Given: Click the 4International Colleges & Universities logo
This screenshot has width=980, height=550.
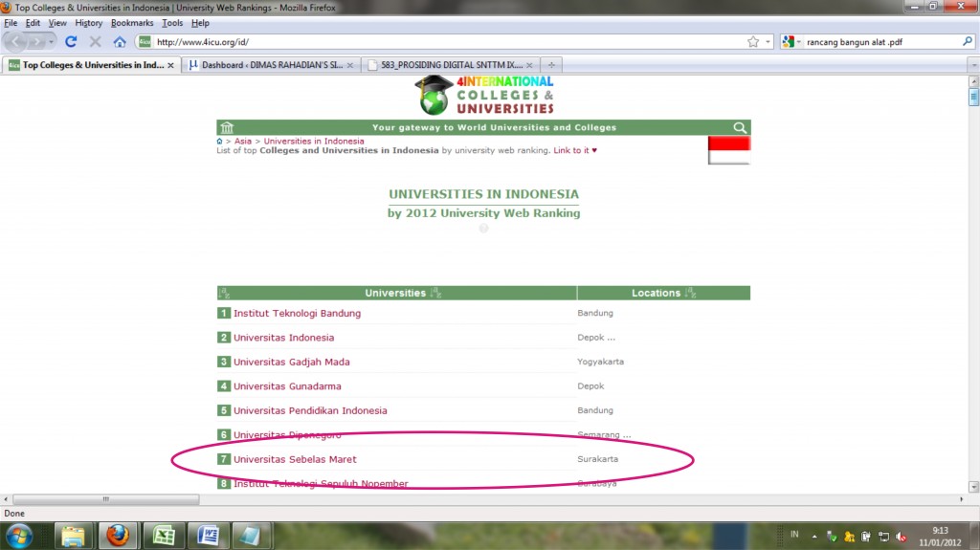Looking at the screenshot, I should [x=484, y=95].
